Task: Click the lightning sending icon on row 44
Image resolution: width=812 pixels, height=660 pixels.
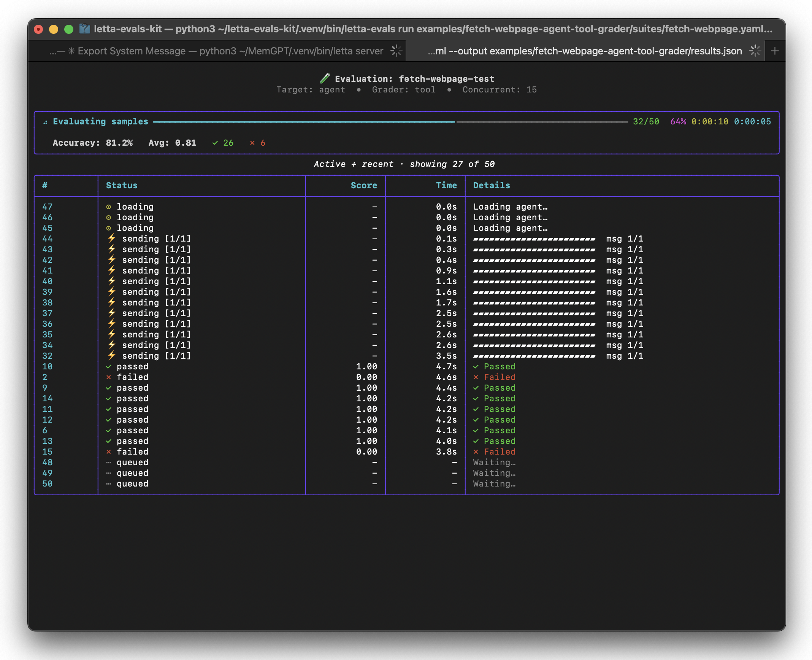Action: tap(111, 239)
